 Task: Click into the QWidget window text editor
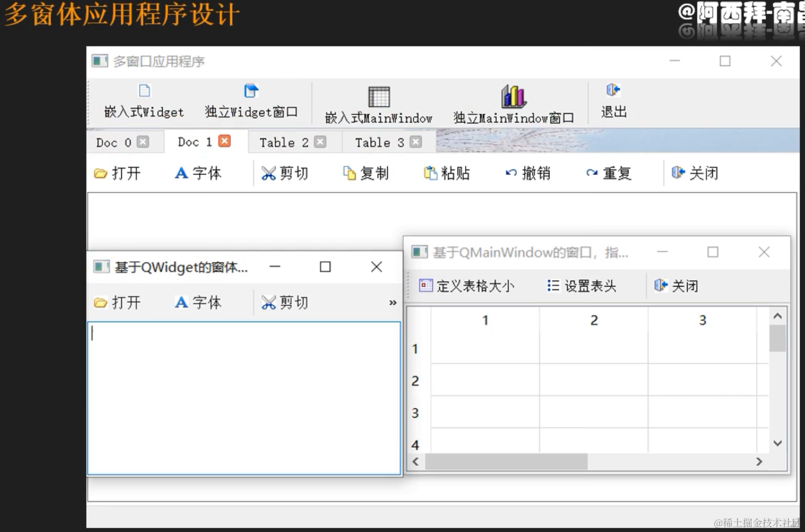click(244, 398)
